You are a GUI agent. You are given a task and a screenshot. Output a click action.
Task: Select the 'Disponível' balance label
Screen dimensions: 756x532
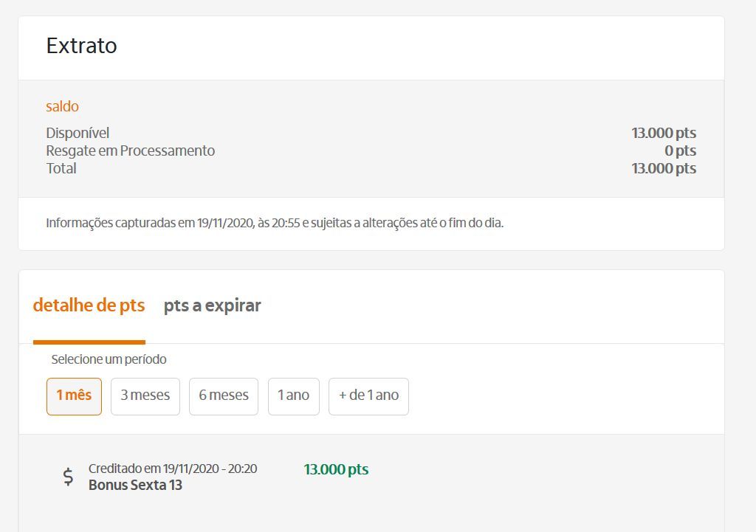78,133
